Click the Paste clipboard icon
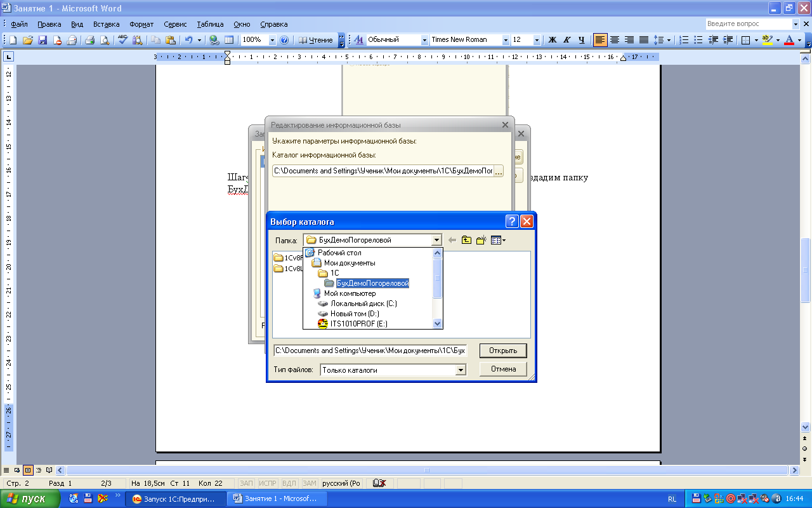The width and height of the screenshot is (812, 508). pos(170,40)
